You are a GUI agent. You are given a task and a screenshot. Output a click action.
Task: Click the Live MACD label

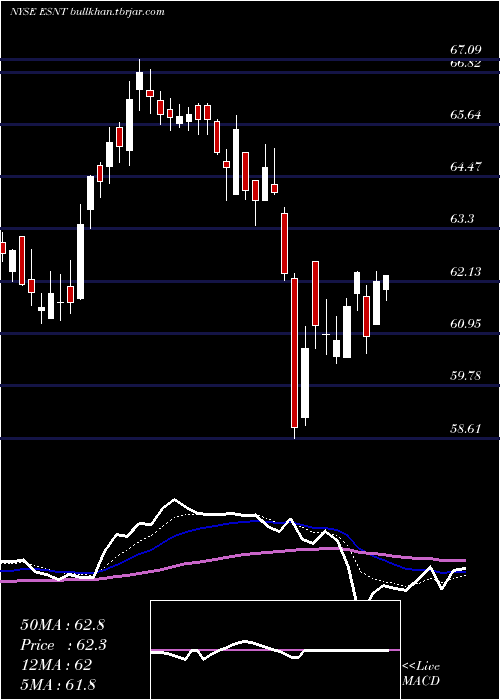click(x=421, y=674)
